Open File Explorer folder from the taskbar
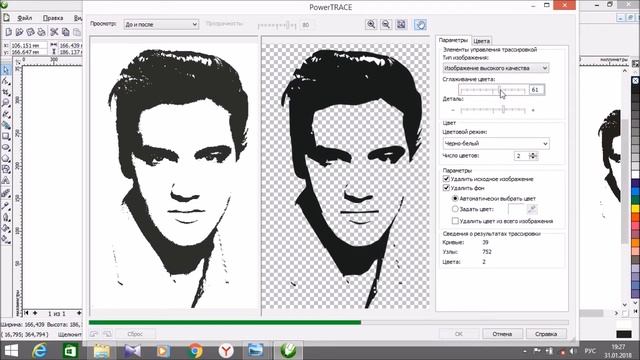This screenshot has width=640, height=360. click(x=101, y=351)
